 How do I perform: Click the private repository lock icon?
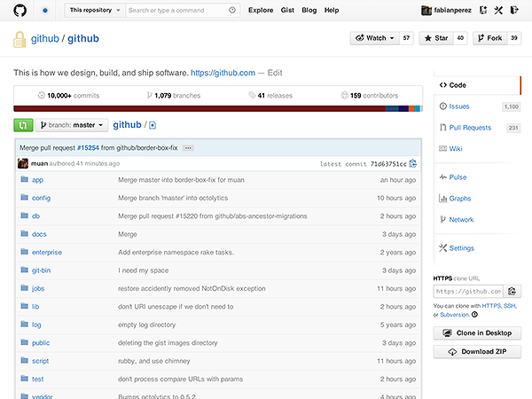(20, 40)
